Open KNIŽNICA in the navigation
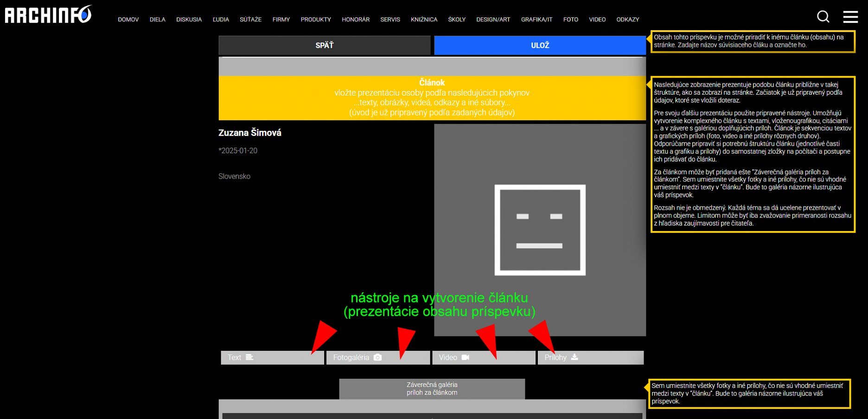This screenshot has height=419, width=868. pos(424,19)
